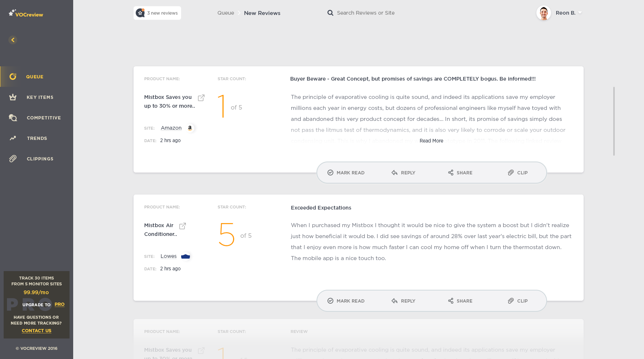644x359 pixels.
Task: Go to Queue breadcrumb
Action: coord(226,13)
